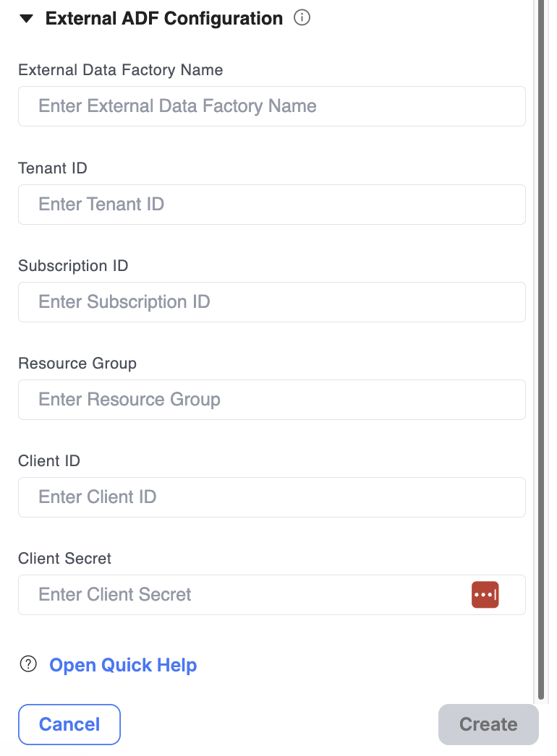Cancel the configuration form
The image size is (557, 756).
[69, 724]
